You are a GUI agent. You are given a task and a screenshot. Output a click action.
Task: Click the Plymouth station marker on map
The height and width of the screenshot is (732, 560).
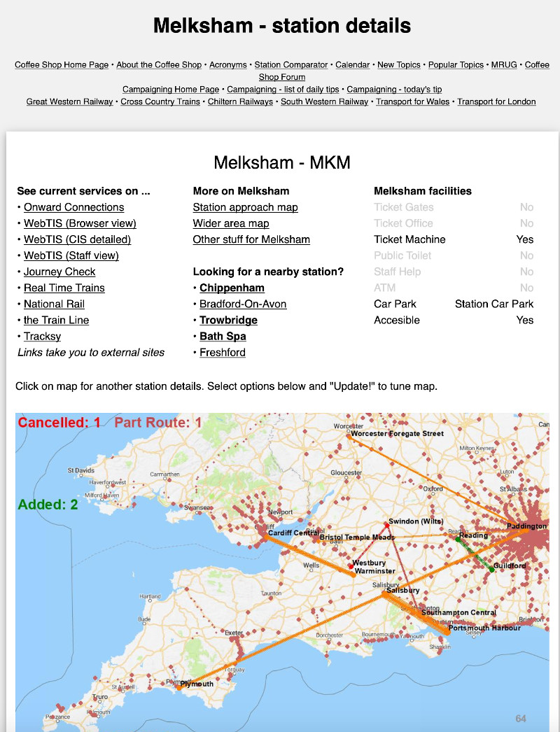pos(178,687)
